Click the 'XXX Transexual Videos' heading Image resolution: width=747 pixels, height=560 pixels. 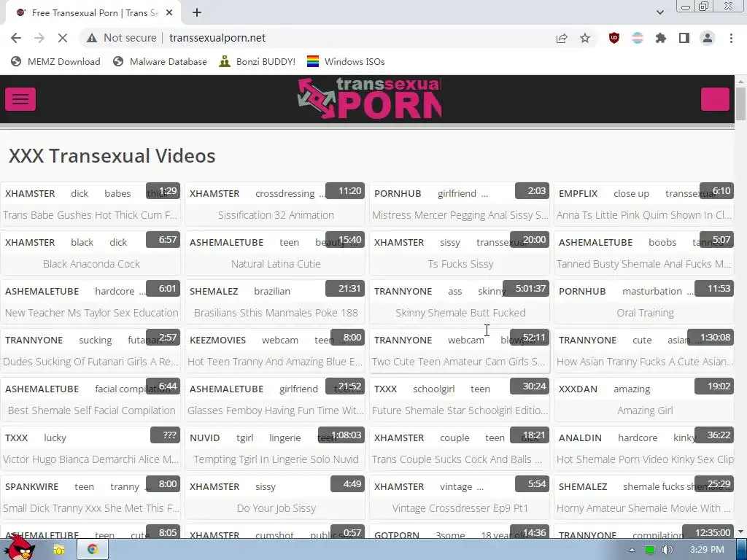click(112, 156)
